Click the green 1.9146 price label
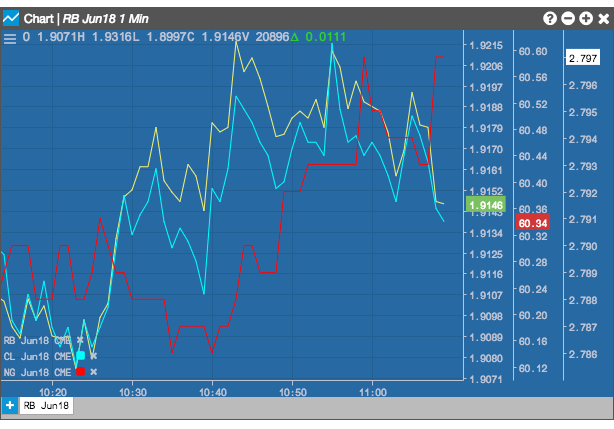Screen dimensions: 614x429 click(486, 205)
